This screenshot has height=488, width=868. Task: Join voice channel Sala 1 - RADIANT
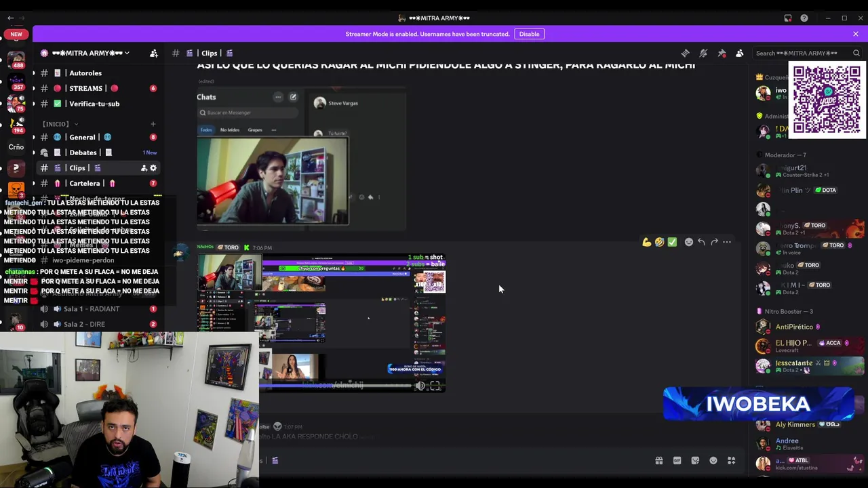click(x=91, y=309)
